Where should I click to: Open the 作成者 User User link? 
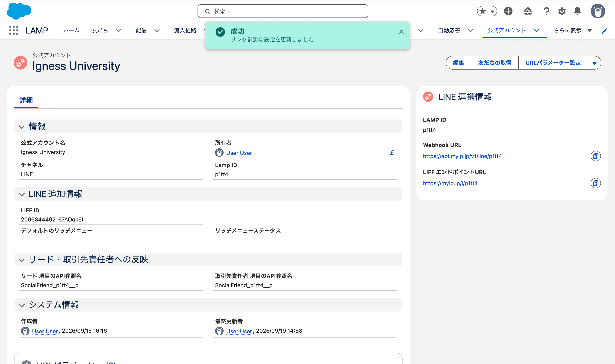coord(45,331)
